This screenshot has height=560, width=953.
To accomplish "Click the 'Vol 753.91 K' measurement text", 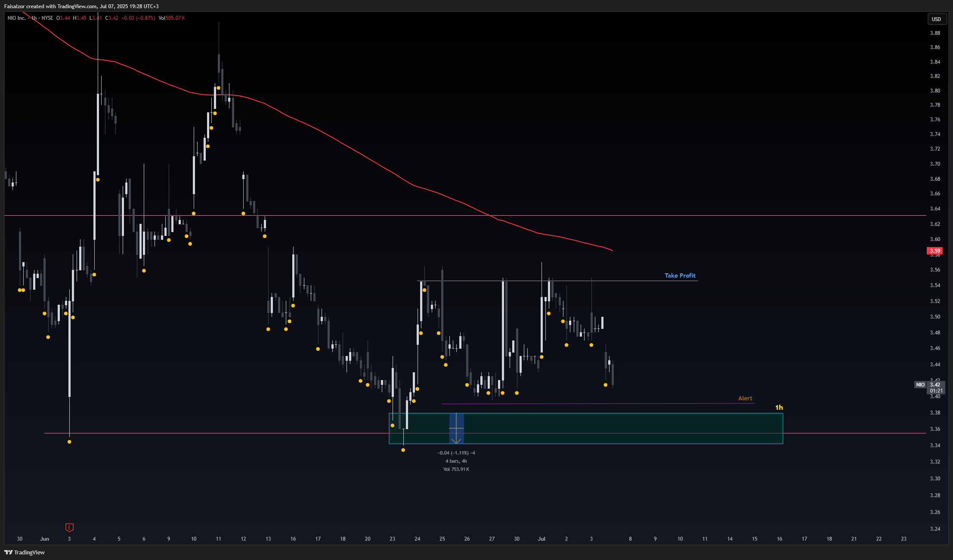I will point(456,469).
